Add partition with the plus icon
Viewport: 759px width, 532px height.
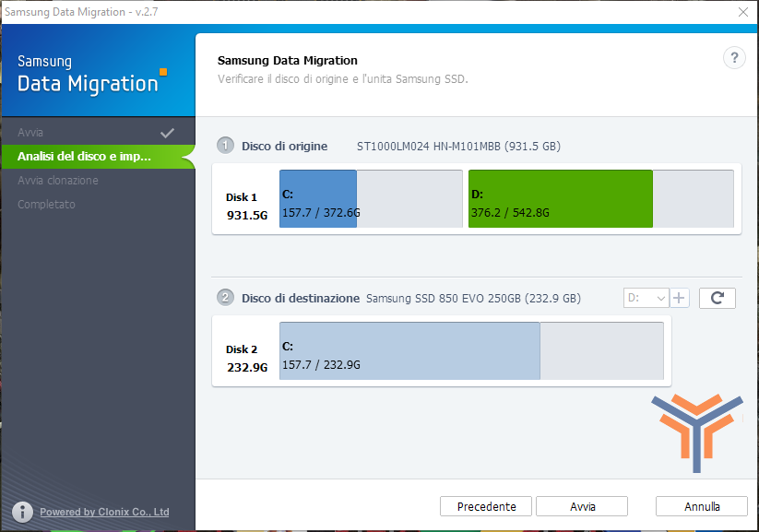679,298
